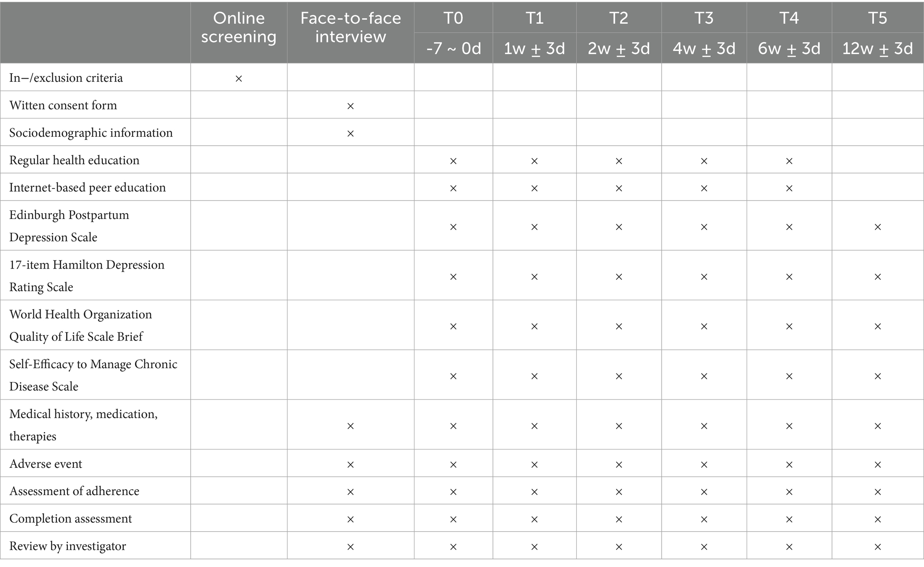Click the Face-to-face interview column header
Image resolution: width=924 pixels, height=567 pixels.
[350, 27]
